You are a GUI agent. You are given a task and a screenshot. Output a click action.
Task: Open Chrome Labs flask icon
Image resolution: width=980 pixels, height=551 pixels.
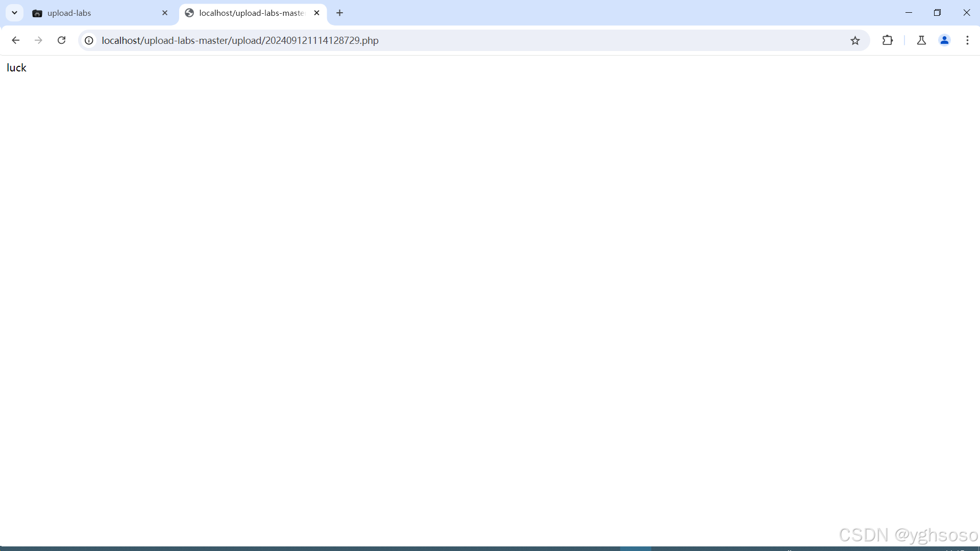[921, 40]
